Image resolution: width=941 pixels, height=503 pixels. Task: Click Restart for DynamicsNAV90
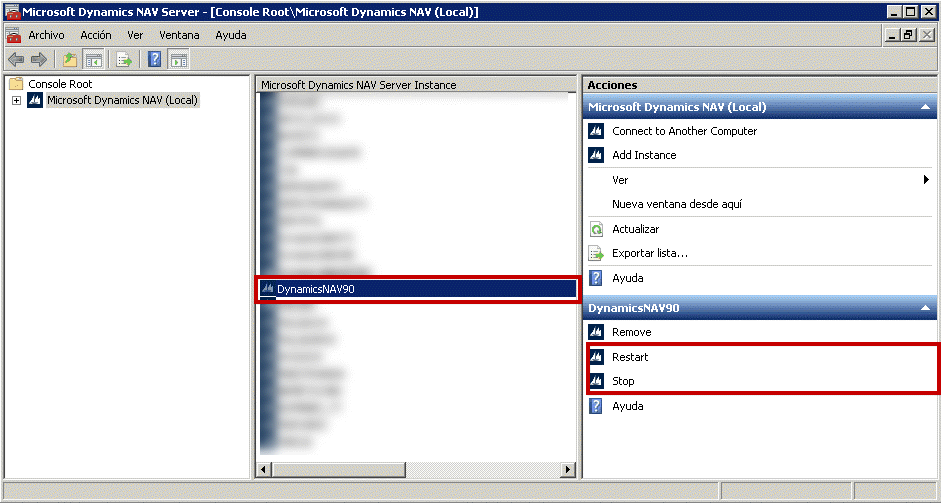point(630,357)
